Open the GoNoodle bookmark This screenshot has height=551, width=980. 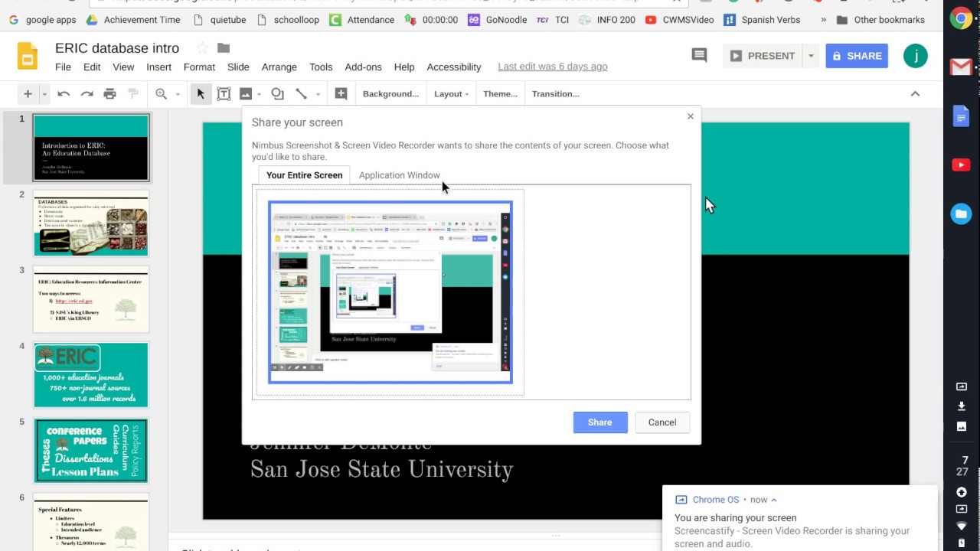click(498, 20)
